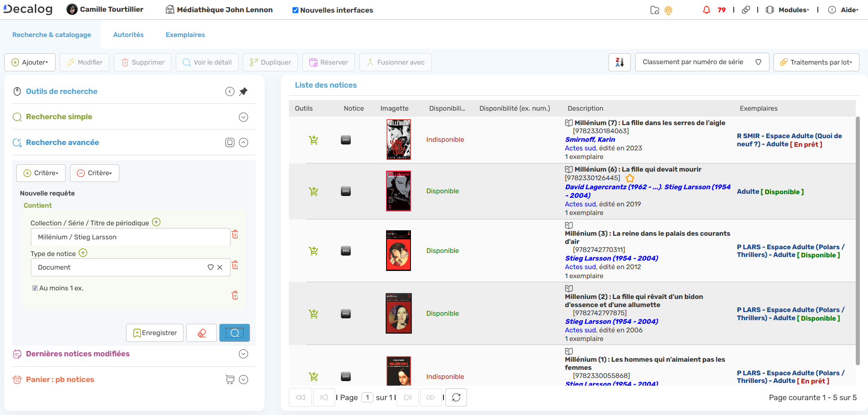Toggle the Au moins 1 ex. checkbox

coord(35,288)
